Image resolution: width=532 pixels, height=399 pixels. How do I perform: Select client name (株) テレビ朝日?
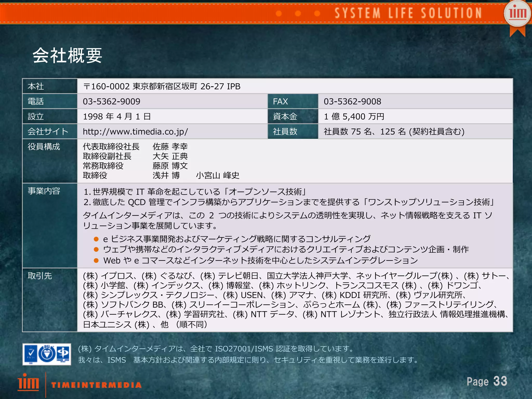(229, 276)
